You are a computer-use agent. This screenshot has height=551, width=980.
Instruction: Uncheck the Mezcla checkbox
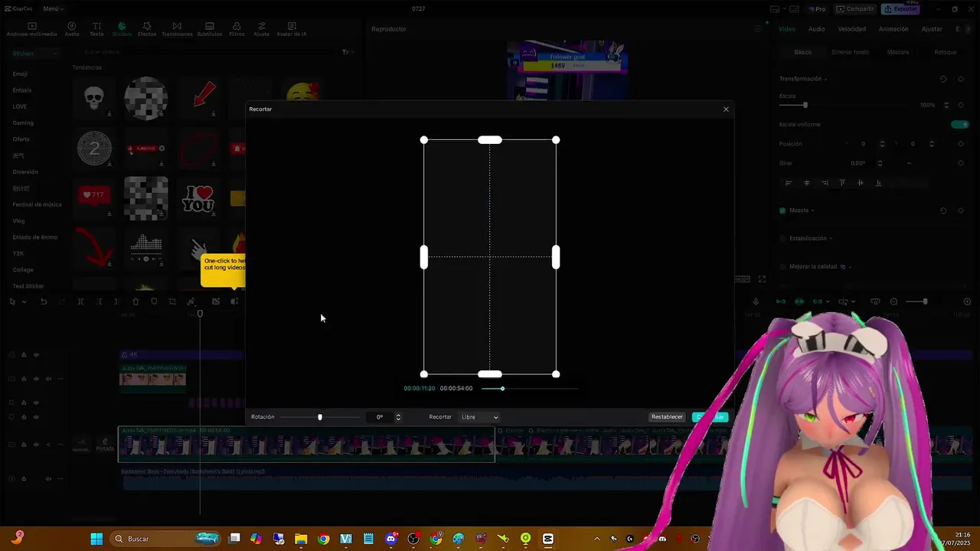[x=782, y=210]
